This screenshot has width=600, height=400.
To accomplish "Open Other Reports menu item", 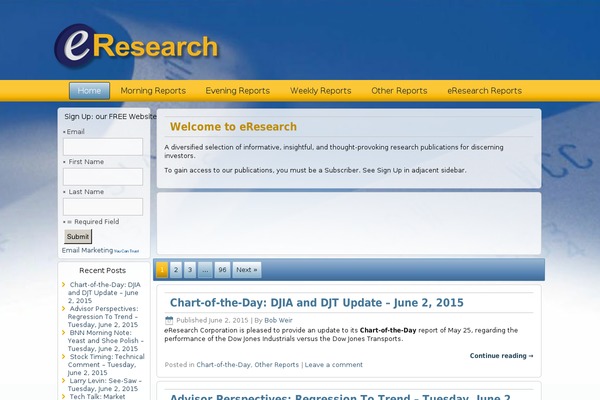I will point(399,91).
